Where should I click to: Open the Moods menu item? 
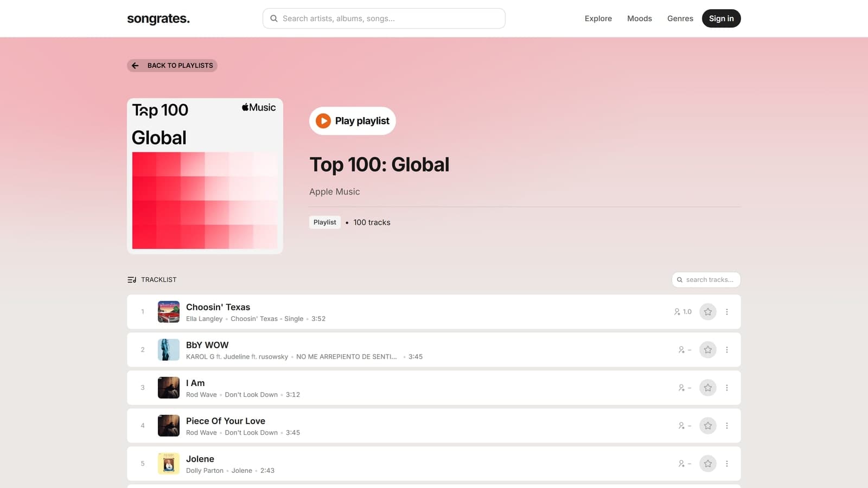tap(640, 18)
